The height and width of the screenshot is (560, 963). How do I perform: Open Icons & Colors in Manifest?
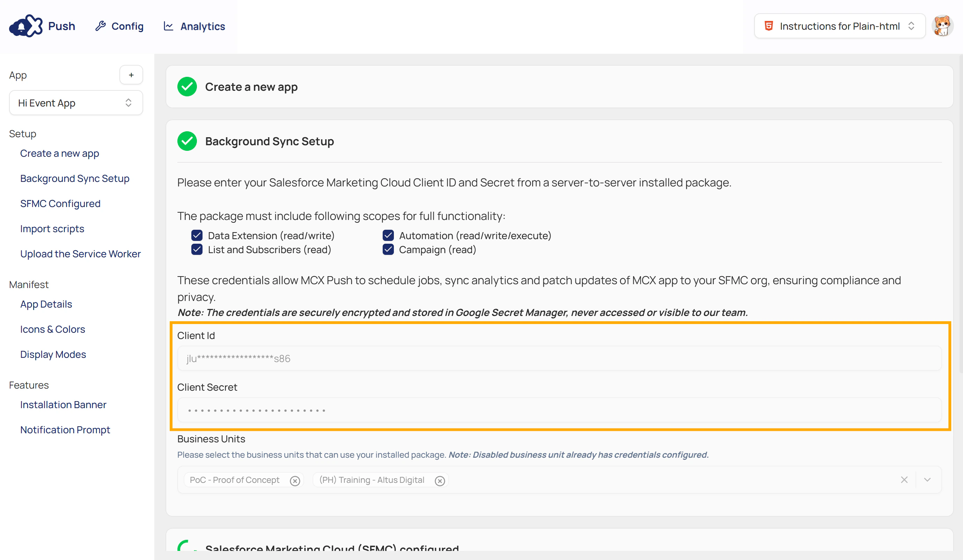(53, 329)
